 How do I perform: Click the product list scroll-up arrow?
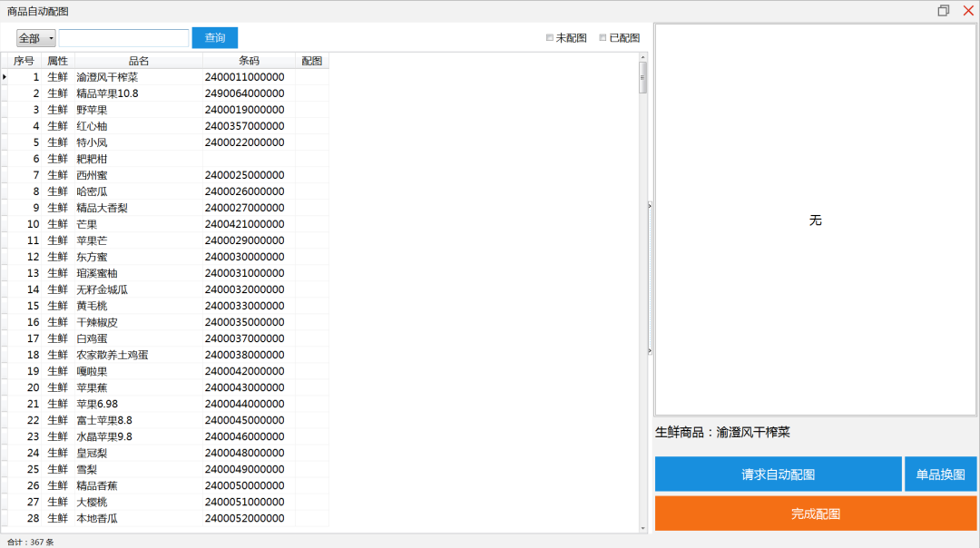click(x=643, y=56)
